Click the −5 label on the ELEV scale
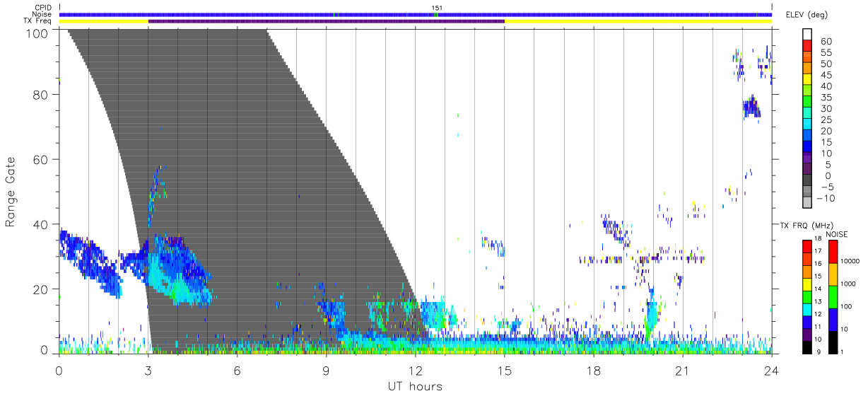This screenshot has width=868, height=401. coord(826,187)
